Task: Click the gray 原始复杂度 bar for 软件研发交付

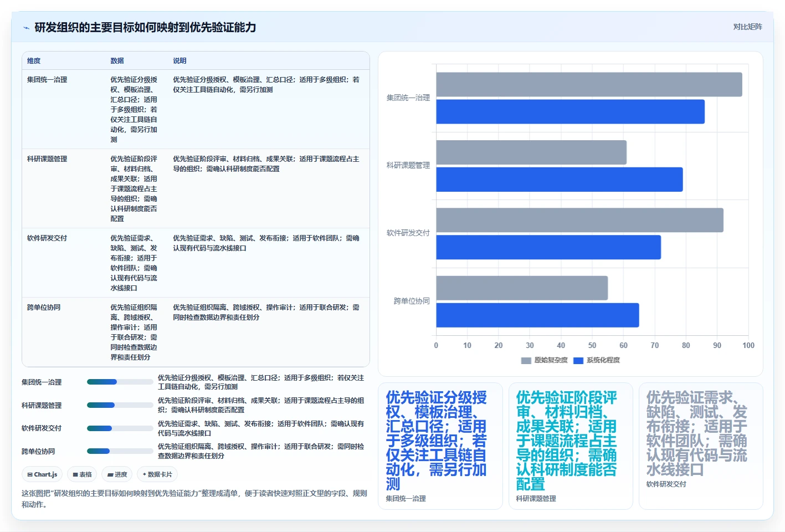Action: [579, 220]
